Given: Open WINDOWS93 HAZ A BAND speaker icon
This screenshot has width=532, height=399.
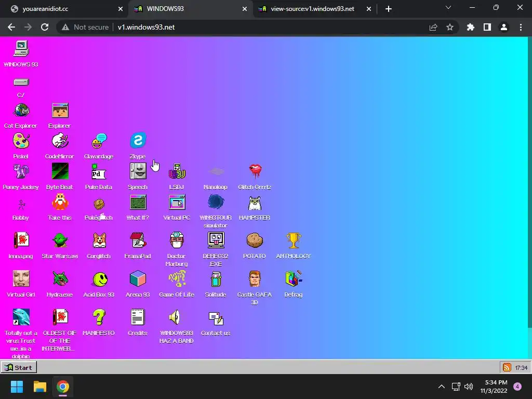Looking at the screenshot, I should tap(175, 317).
